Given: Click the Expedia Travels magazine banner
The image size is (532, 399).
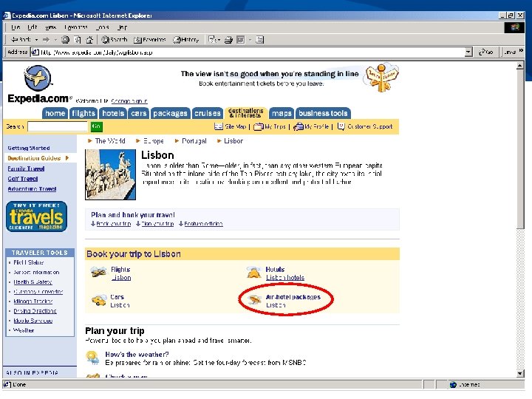Looking at the screenshot, I should click(37, 216).
